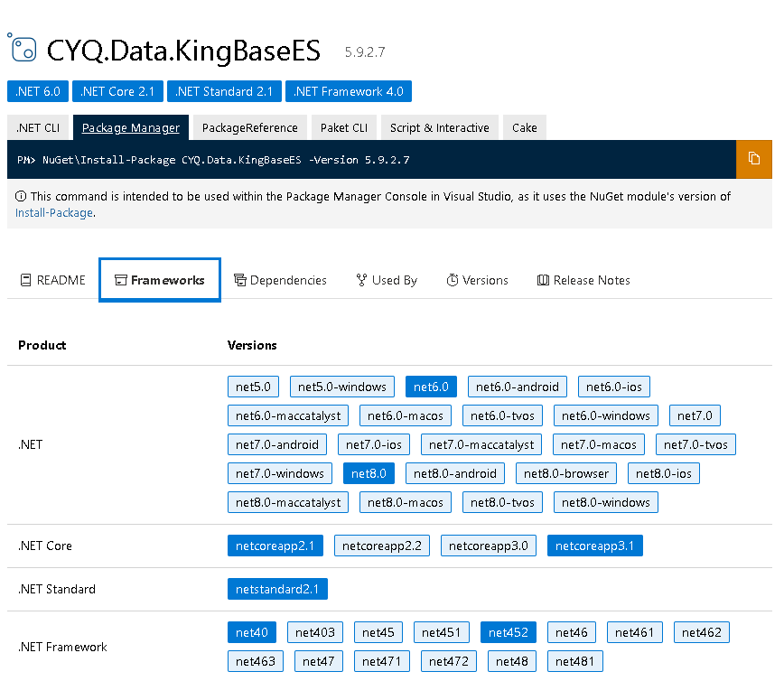Click the netstandard2.1 version badge
The image size is (784, 681).
click(x=277, y=588)
